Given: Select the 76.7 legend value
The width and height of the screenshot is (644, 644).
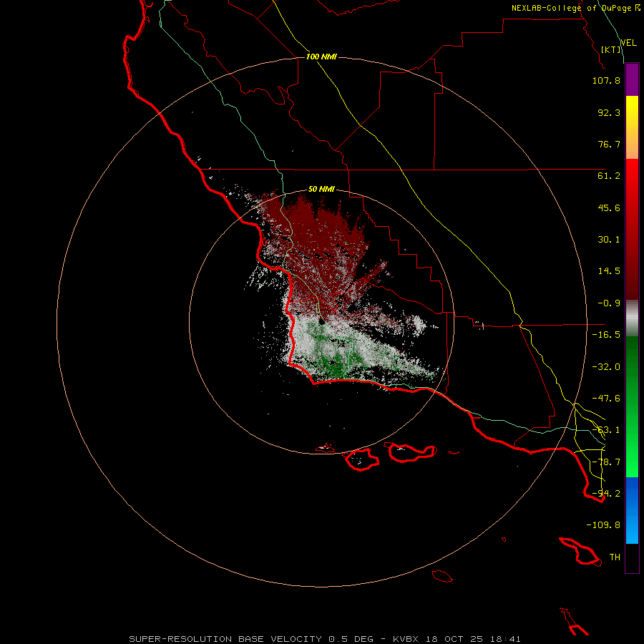Looking at the screenshot, I should click(x=609, y=144).
